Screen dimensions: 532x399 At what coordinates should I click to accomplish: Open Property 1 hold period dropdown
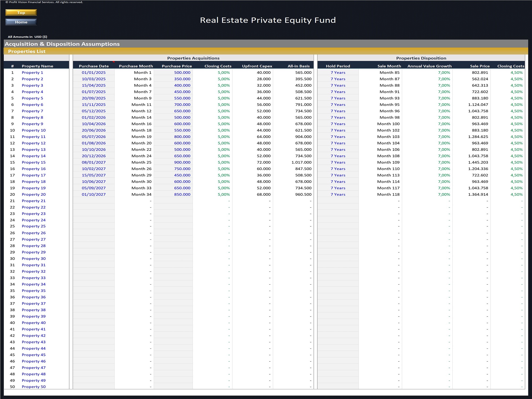coord(338,72)
